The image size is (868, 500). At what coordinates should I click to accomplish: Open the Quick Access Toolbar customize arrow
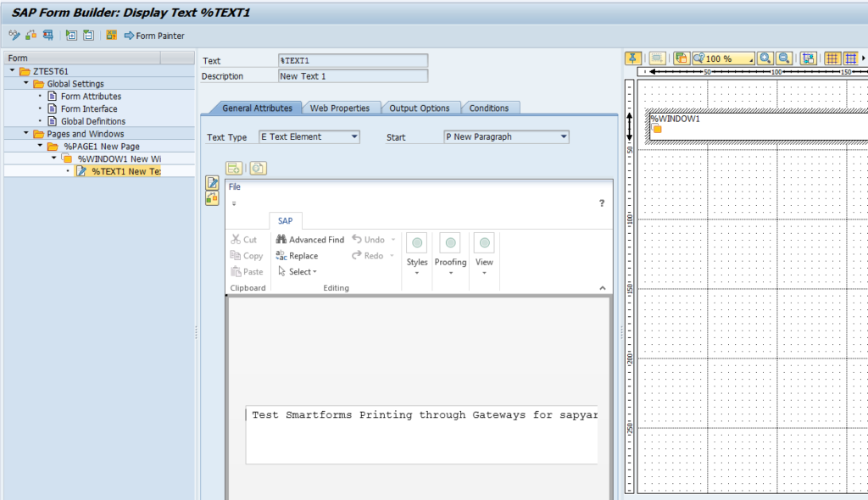(x=234, y=203)
